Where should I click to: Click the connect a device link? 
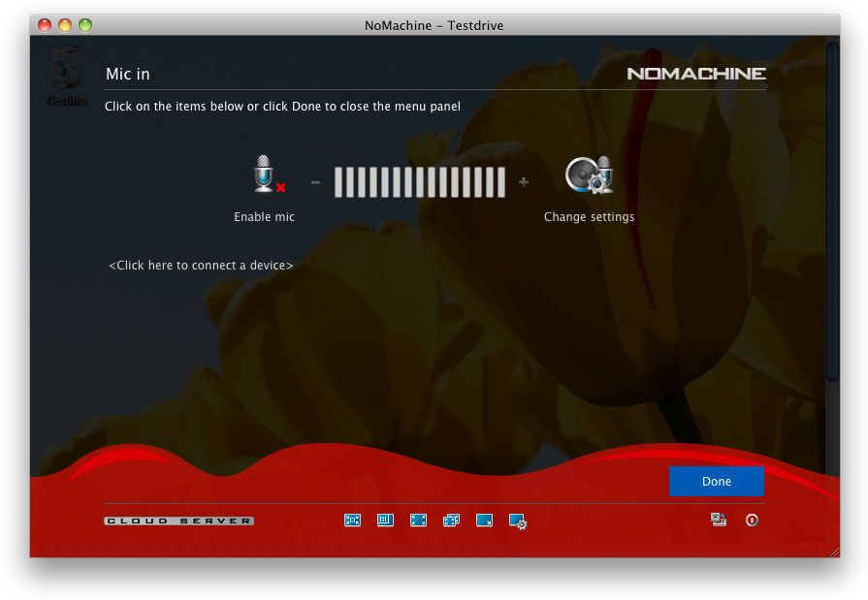coord(201,265)
